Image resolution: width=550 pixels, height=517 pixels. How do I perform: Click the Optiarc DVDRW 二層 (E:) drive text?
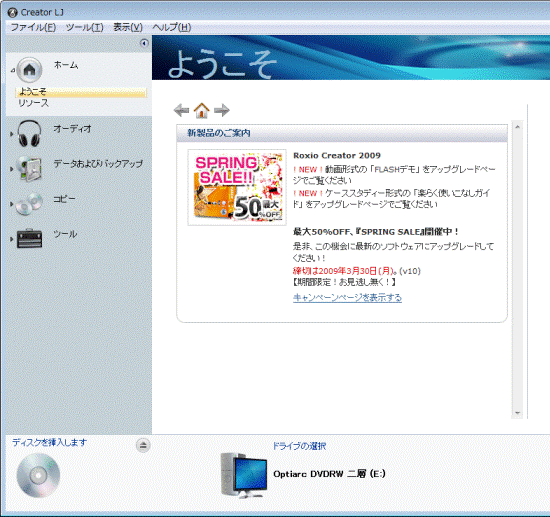pyautogui.click(x=329, y=474)
